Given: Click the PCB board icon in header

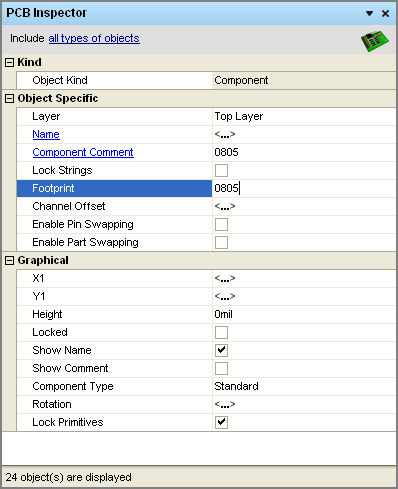Looking at the screenshot, I should (375, 41).
